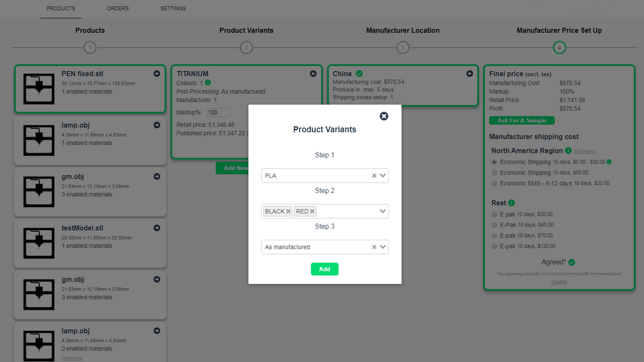Viewport: 644px width, 362px height.
Task: Click the green Add button
Action: [x=325, y=269]
